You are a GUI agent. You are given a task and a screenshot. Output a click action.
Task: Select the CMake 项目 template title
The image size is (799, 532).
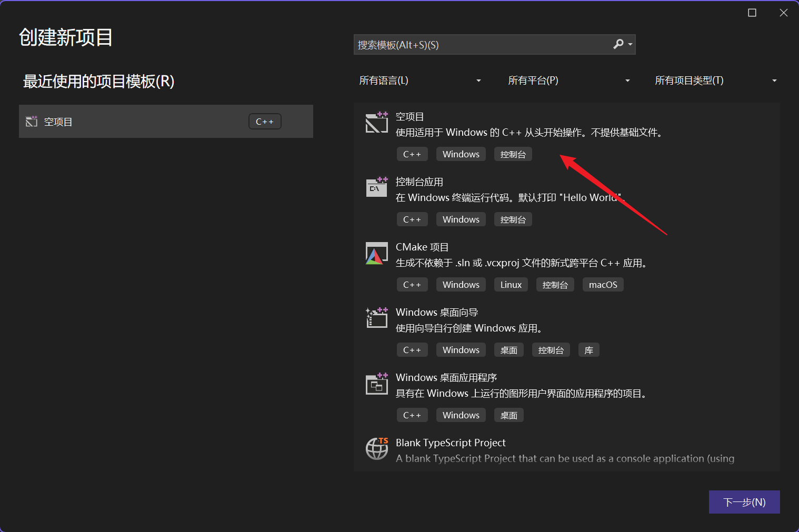422,247
